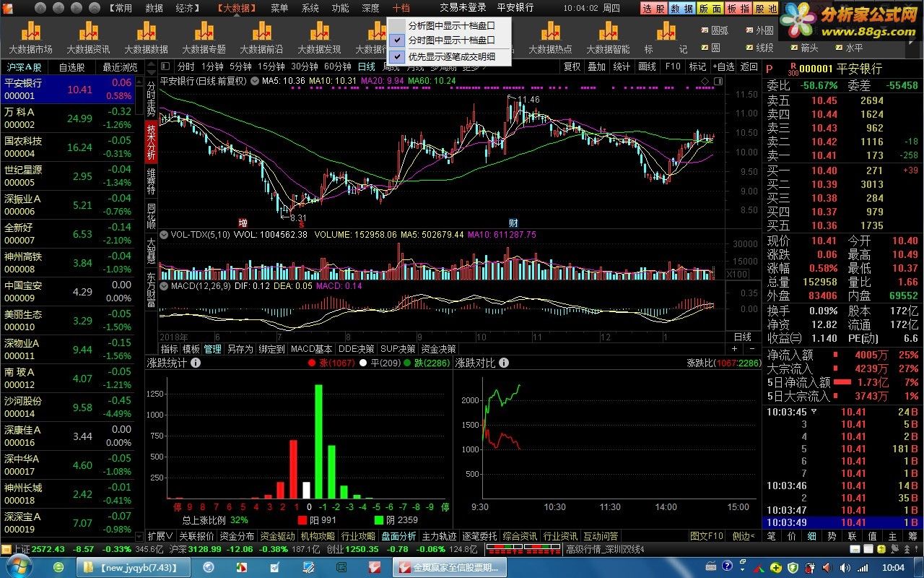This screenshot has height=578, width=924.
Task: Switch to the 15分钟 period tab
Action: pos(271,66)
